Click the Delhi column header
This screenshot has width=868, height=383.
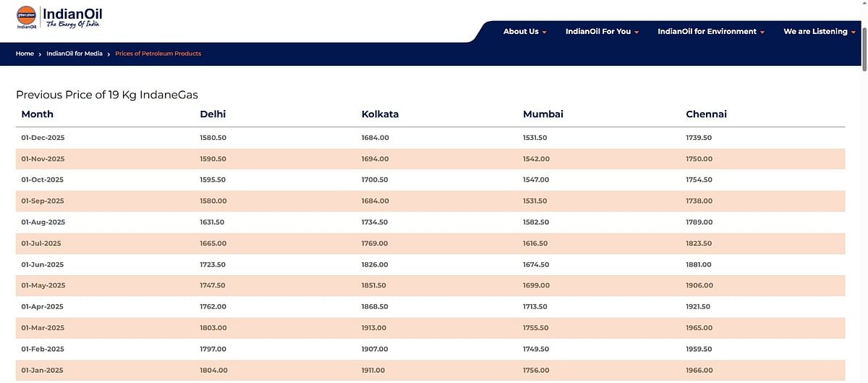click(213, 114)
